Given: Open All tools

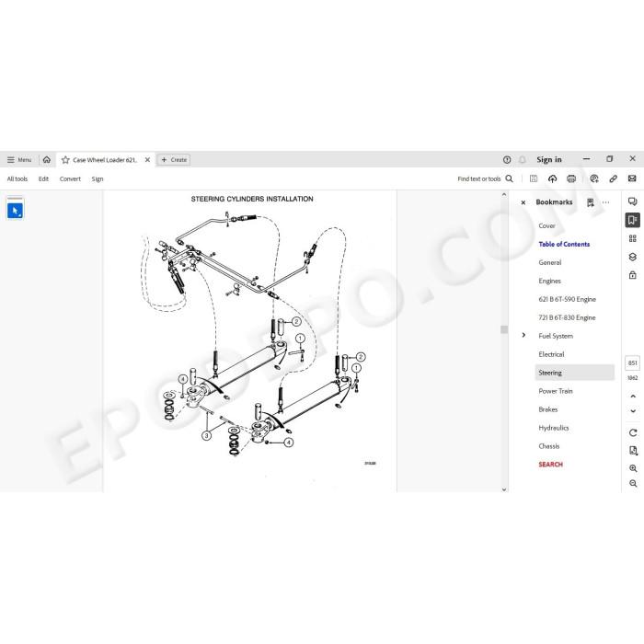Looking at the screenshot, I should click(17, 178).
